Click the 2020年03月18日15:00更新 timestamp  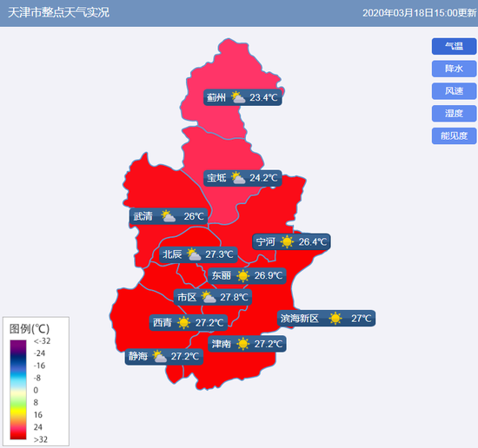tap(419, 13)
